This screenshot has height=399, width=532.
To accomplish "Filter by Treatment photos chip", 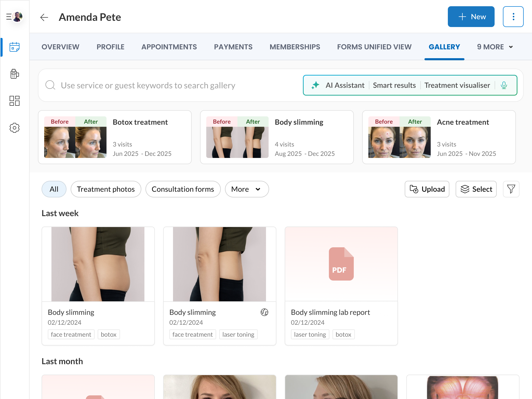I will [x=106, y=189].
